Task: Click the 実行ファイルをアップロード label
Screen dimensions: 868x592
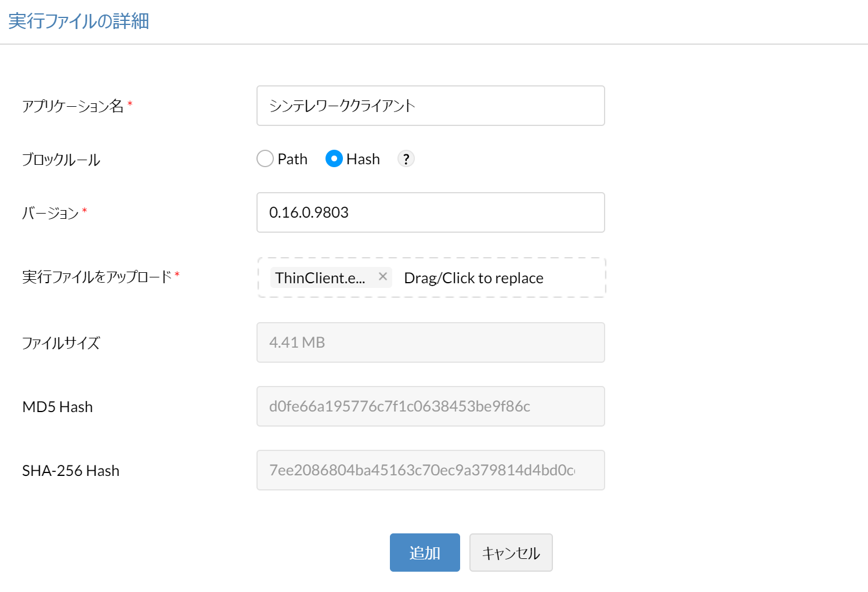Action: 96,277
